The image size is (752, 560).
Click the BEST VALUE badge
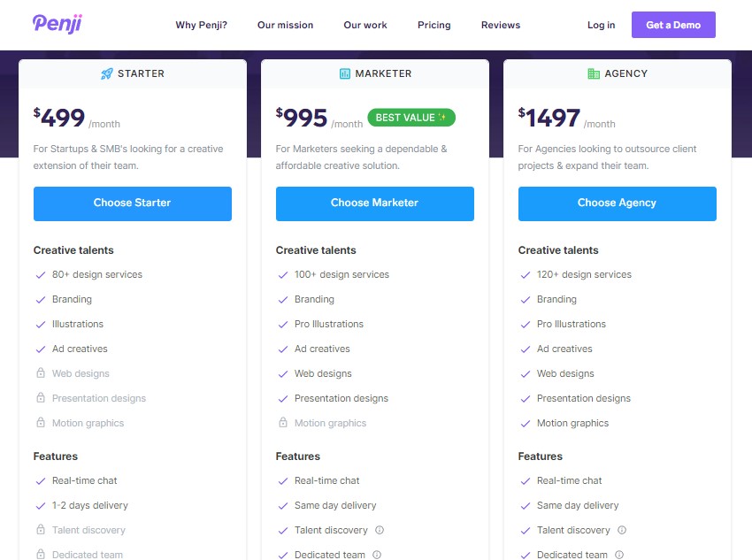click(x=411, y=117)
